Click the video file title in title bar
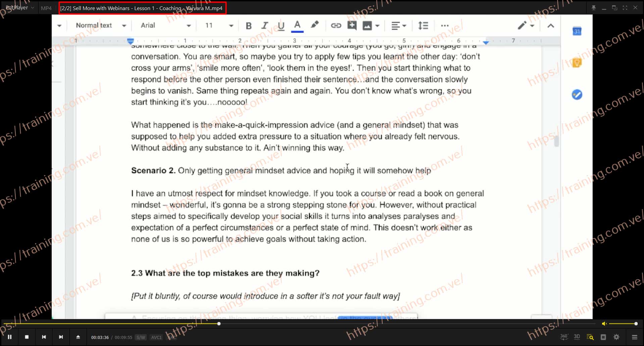The image size is (644, 346). point(141,8)
